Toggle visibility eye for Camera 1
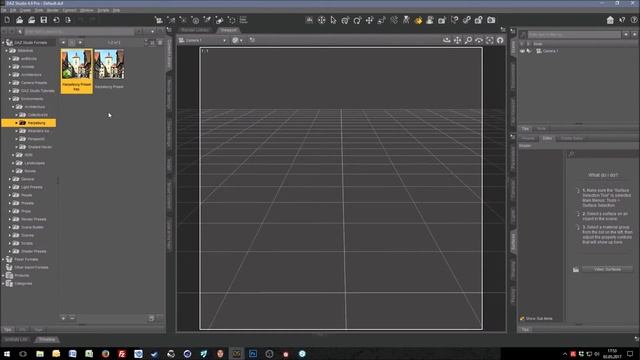This screenshot has height=360, width=640. pos(522,51)
